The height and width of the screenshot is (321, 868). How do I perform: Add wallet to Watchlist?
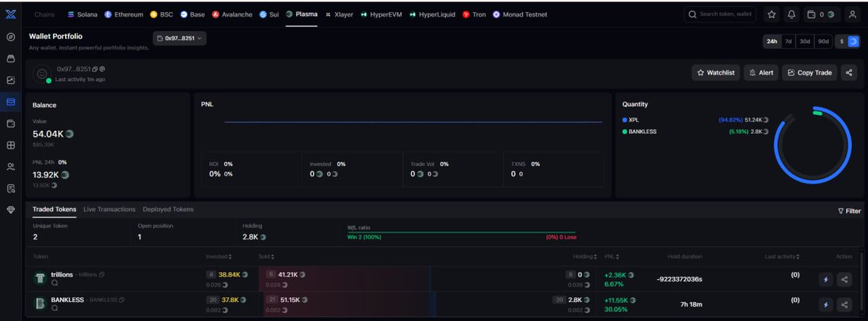click(715, 72)
